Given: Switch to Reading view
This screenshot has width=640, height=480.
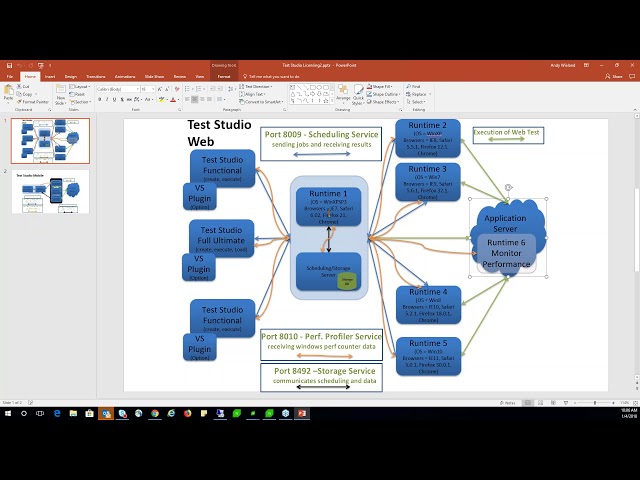Looking at the screenshot, I should coord(553,403).
